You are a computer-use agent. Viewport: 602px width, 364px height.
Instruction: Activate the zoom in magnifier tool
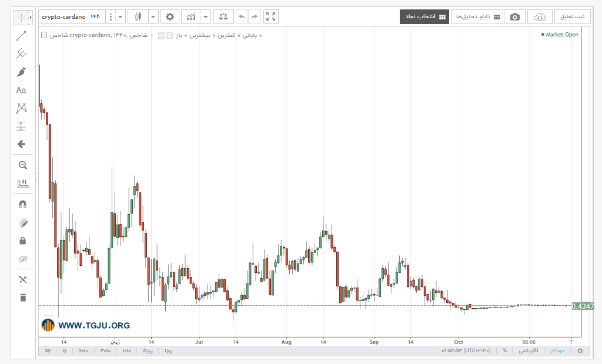click(23, 165)
